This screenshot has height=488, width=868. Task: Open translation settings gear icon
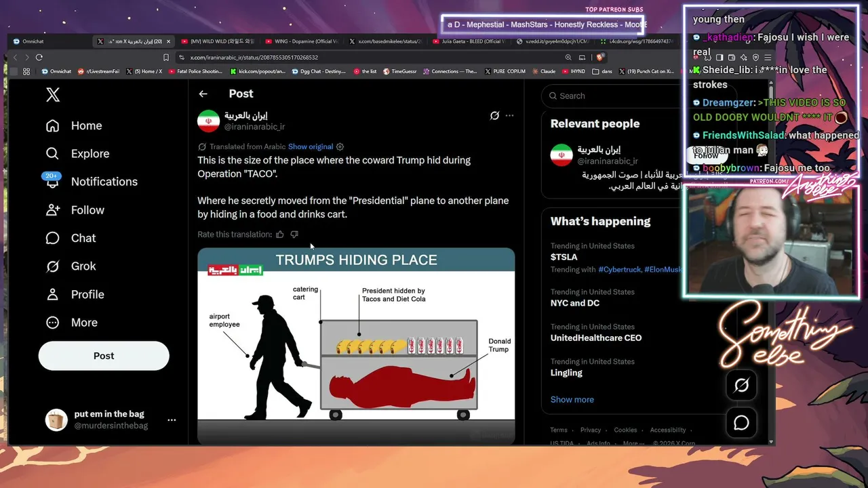click(340, 146)
